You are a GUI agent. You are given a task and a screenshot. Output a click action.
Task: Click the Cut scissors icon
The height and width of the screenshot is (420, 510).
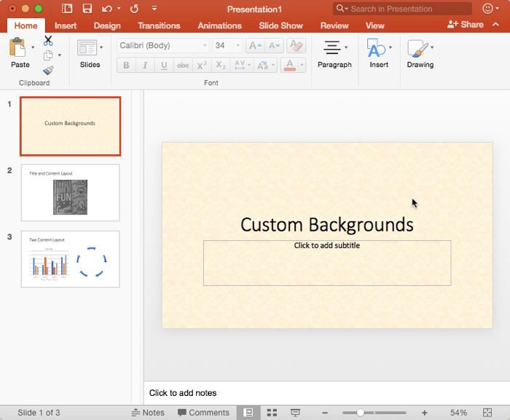(48, 41)
